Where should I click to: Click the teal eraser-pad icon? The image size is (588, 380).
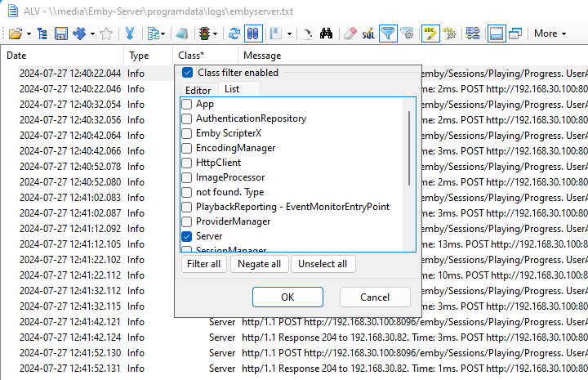[x=181, y=34]
